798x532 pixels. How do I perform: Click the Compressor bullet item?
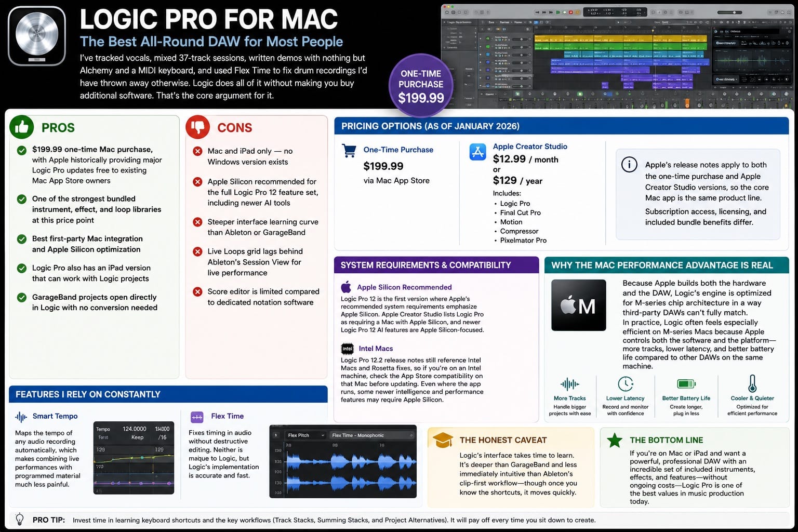click(519, 231)
